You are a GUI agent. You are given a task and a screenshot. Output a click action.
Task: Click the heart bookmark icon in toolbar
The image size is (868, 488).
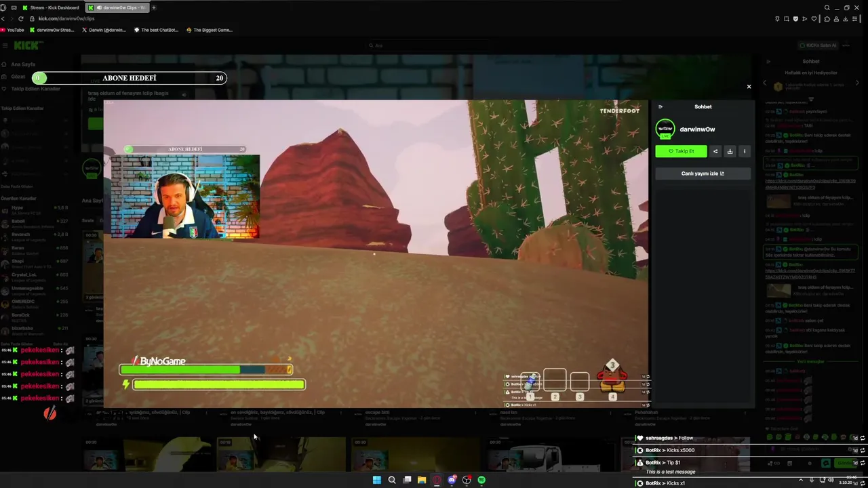(814, 18)
